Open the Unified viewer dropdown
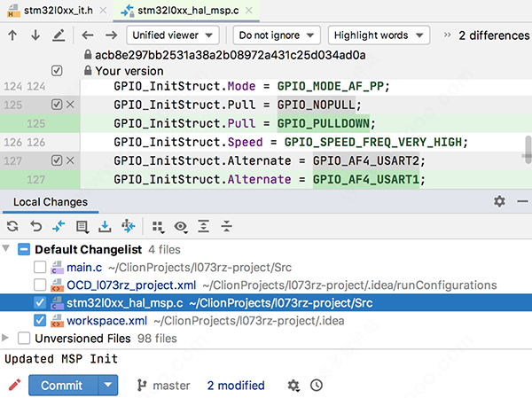The image size is (532, 398). [174, 35]
